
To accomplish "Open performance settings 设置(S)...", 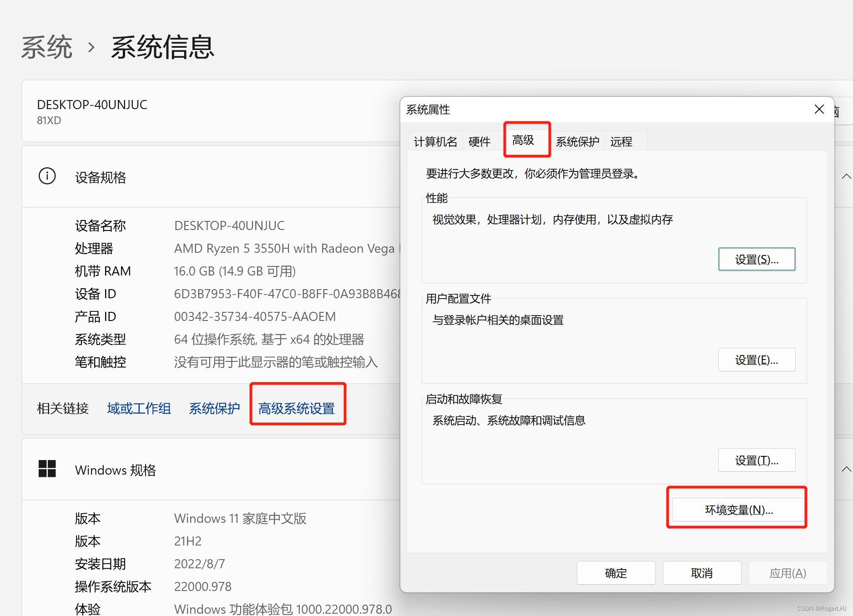I will coord(757,259).
